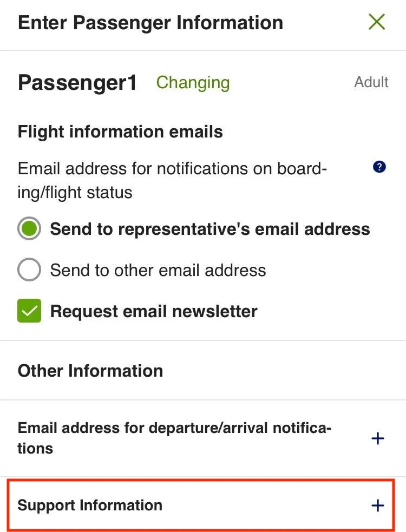Viewport: 406px width, 532px height.
Task: Click the plus icon beside Support Information
Action: (x=377, y=505)
